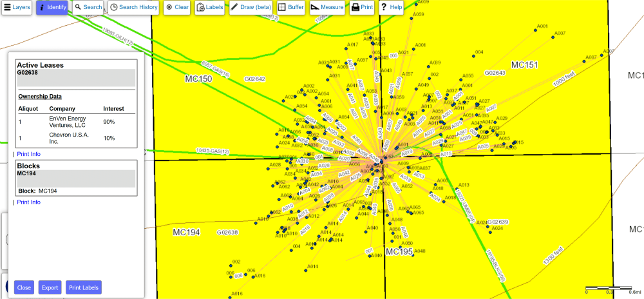Select the Buffer tool

(x=291, y=7)
